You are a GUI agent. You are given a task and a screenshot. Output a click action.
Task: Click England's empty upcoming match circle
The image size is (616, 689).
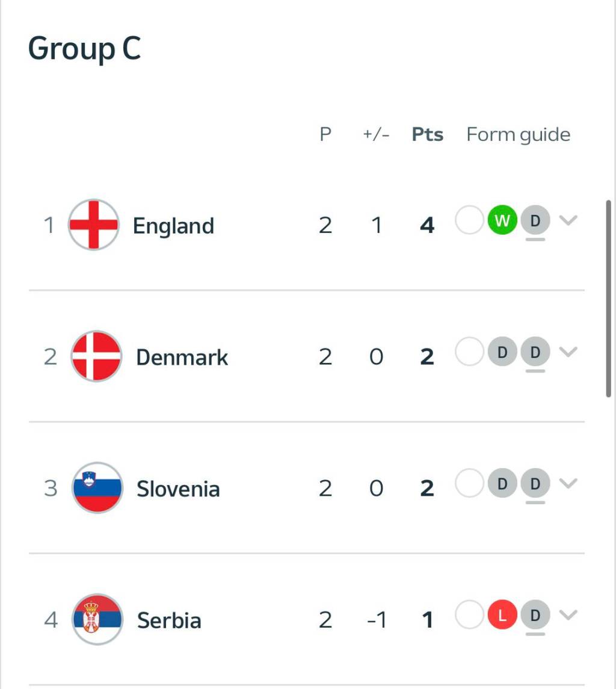click(x=469, y=221)
